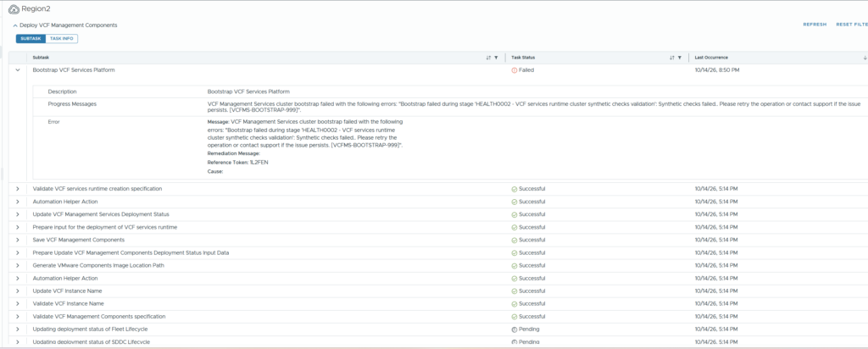The image size is (868, 349).
Task: Open the Subtask column filter
Action: pos(496,58)
